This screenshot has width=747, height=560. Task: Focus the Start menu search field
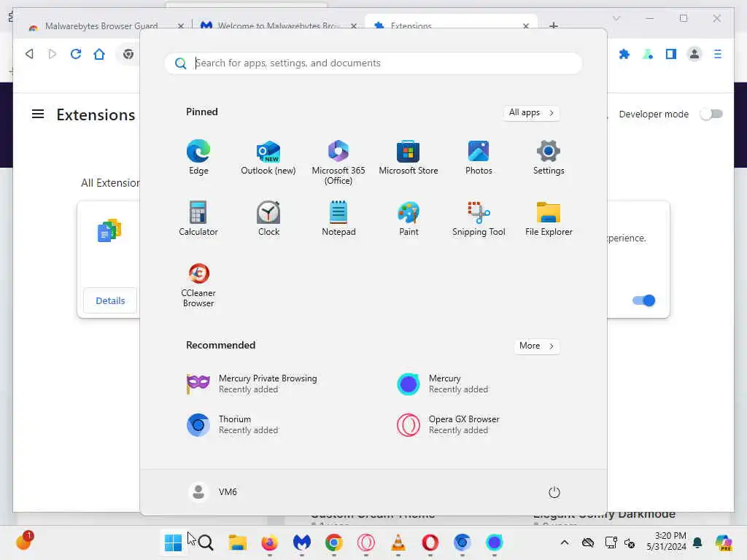point(373,63)
